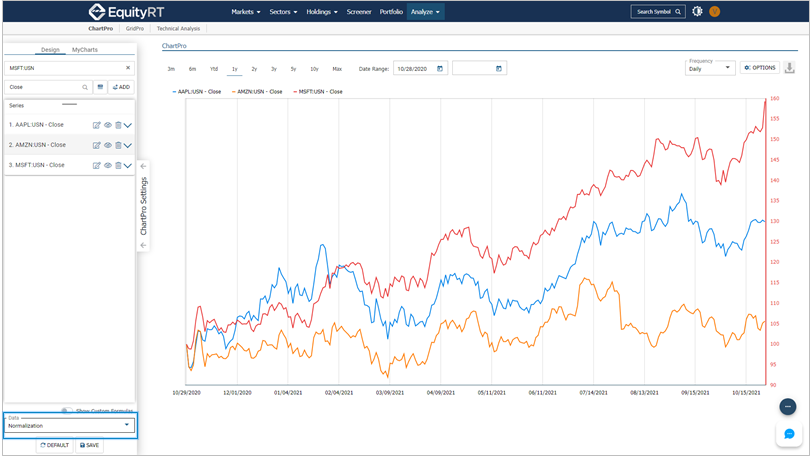
Task: Hide the AAPL:USN - Close series
Action: 107,125
